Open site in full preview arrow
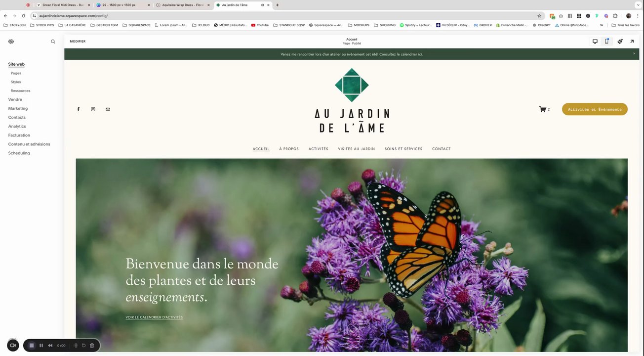This screenshot has height=356, width=644. click(x=632, y=42)
